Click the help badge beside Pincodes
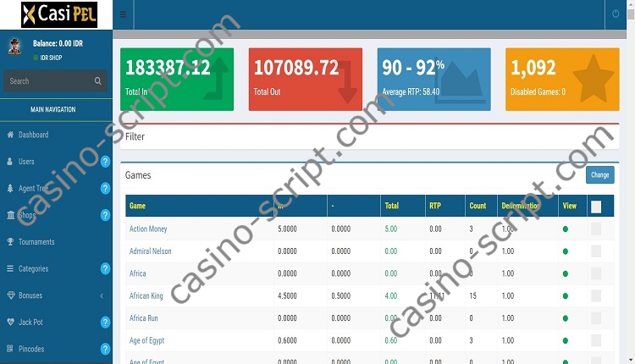 [105, 349]
